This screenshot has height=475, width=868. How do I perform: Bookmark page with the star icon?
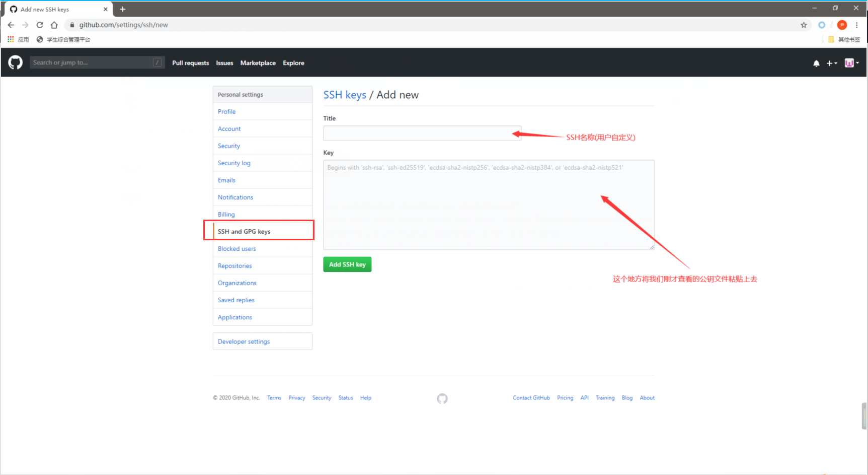click(x=804, y=25)
